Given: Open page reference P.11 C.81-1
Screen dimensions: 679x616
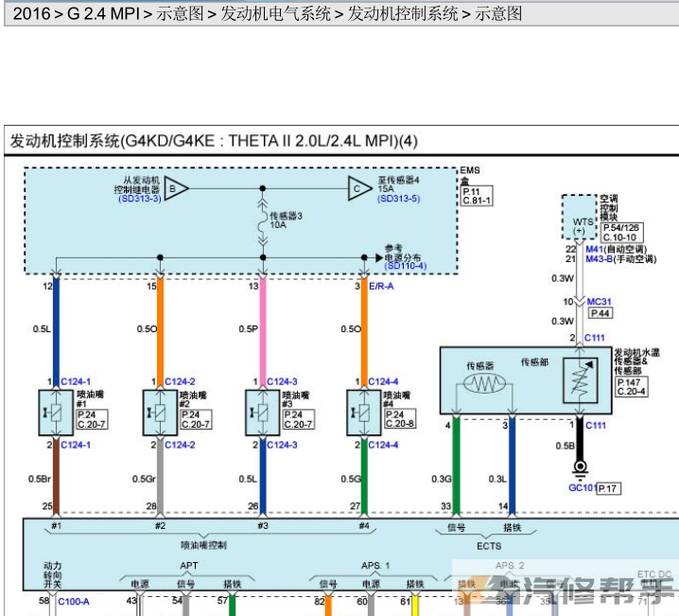Looking at the screenshot, I should click(477, 196).
